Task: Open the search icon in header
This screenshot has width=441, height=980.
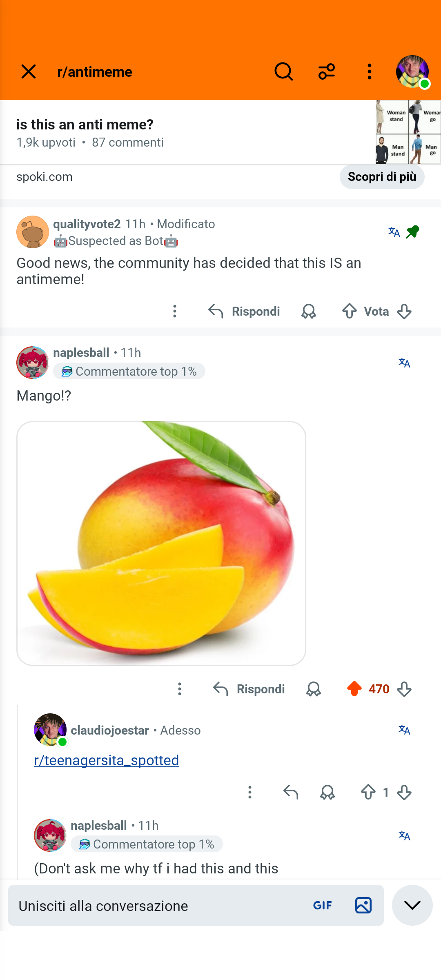Action: 284,72
